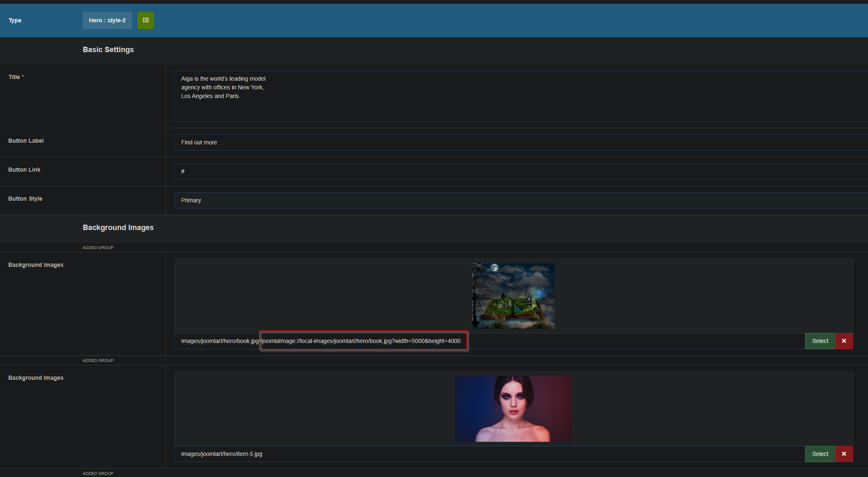This screenshot has height=477, width=868.
Task: Click the woman portrait thumbnail preview
Action: [513, 409]
